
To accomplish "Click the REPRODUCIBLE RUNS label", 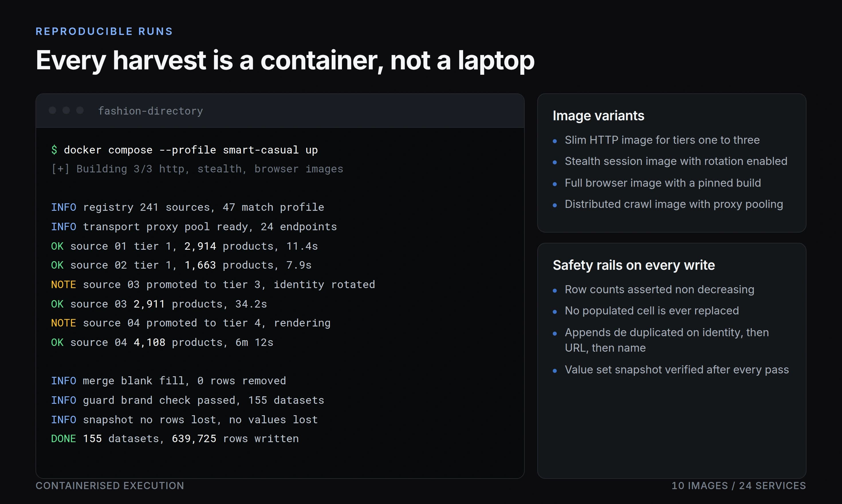I will (104, 31).
